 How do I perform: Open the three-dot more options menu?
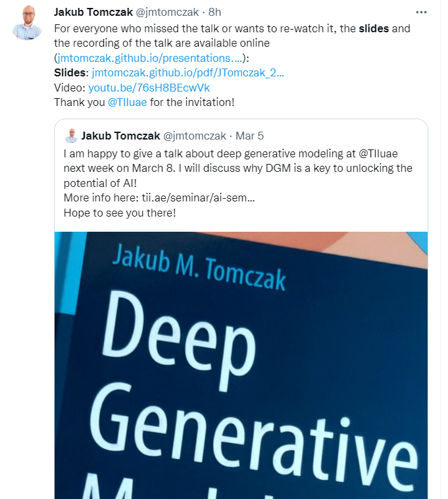point(421,13)
